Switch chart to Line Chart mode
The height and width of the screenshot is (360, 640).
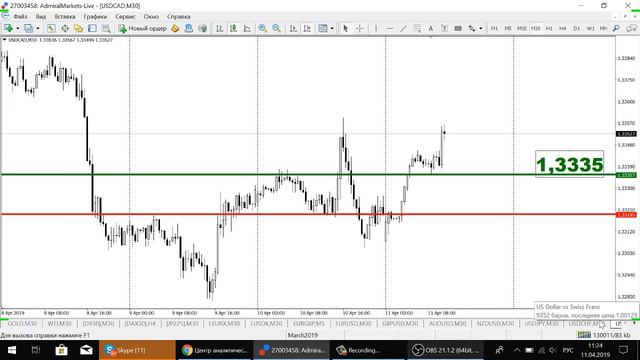point(247,28)
